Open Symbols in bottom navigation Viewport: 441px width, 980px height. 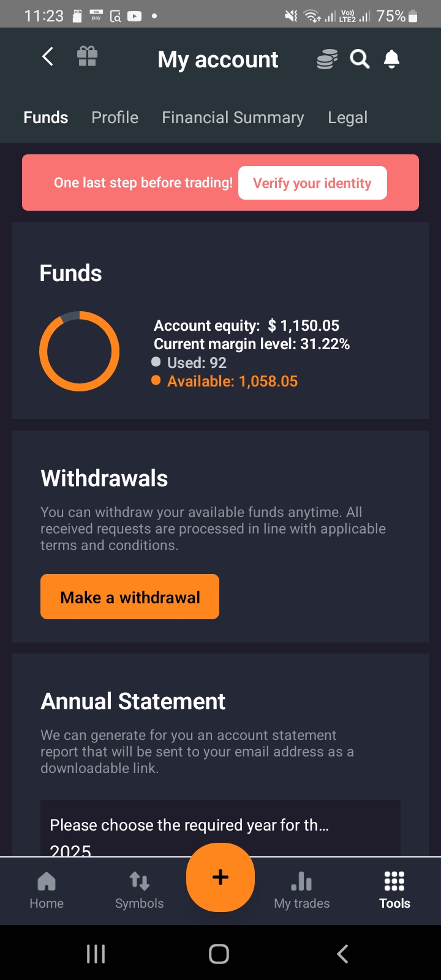point(140,890)
